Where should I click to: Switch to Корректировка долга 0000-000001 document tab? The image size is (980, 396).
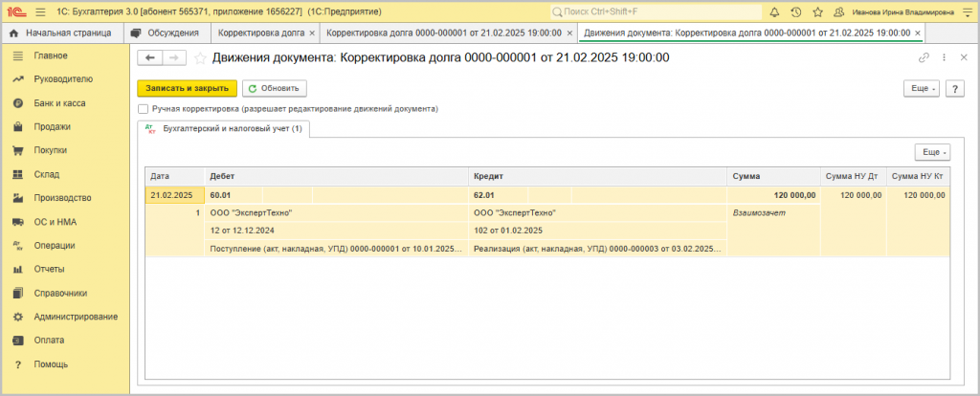point(444,33)
